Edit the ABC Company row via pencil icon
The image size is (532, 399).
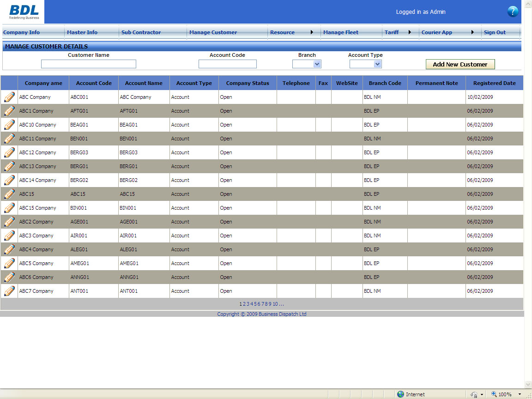click(9, 97)
